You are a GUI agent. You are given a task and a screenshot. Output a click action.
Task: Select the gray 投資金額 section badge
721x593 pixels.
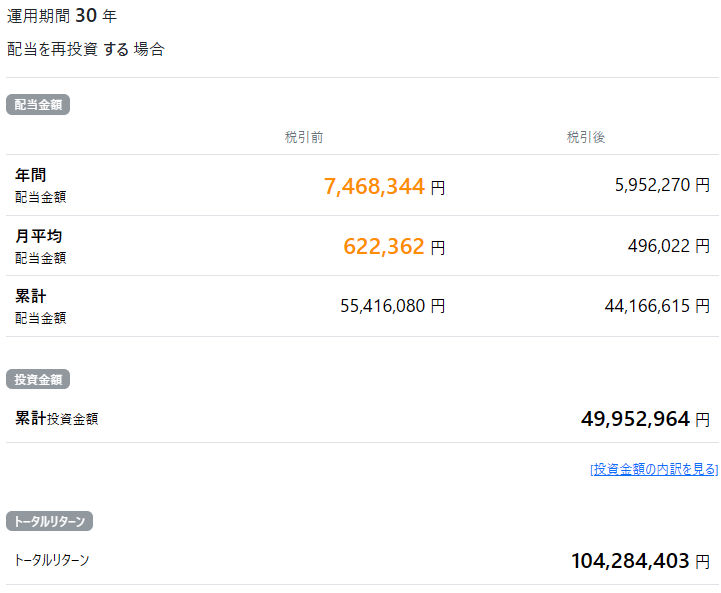click(x=37, y=380)
